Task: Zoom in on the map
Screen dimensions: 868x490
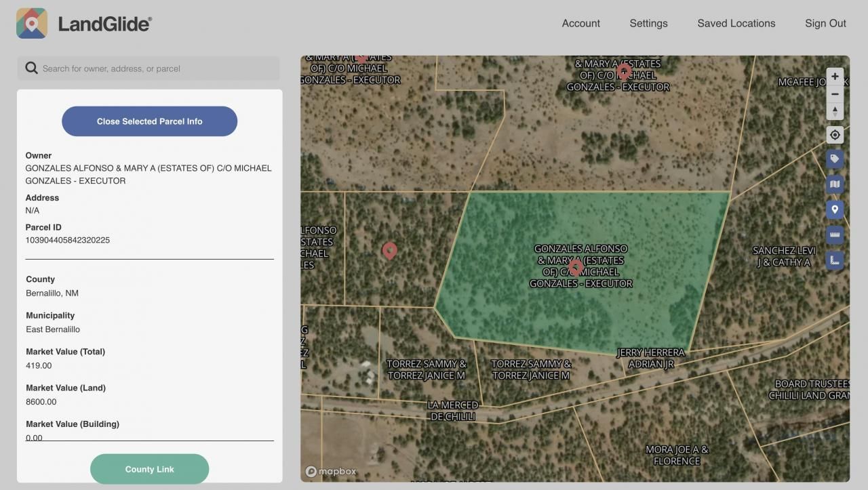Action: (835, 77)
